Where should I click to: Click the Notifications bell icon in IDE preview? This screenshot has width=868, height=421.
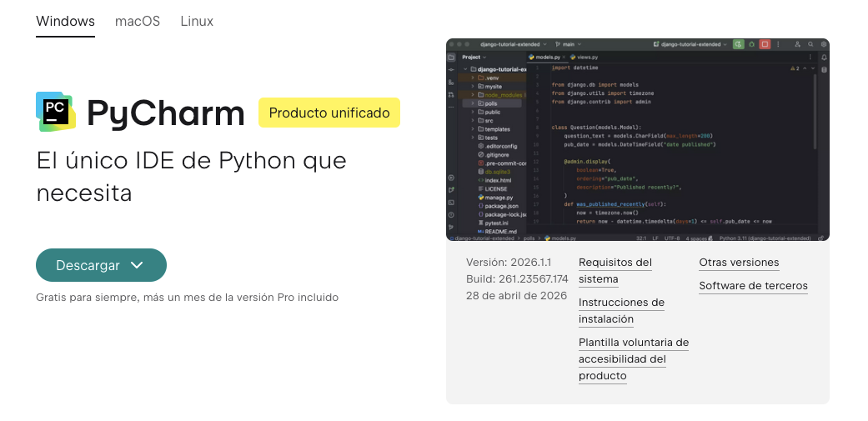(x=825, y=58)
